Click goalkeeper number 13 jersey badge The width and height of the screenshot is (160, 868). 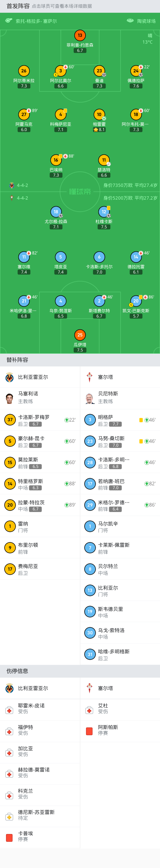[x=80, y=35]
